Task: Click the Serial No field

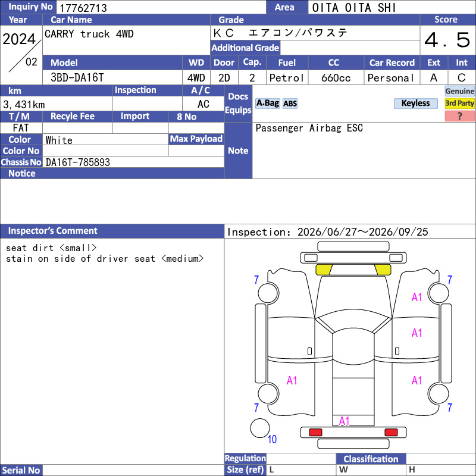Action: click(x=133, y=470)
